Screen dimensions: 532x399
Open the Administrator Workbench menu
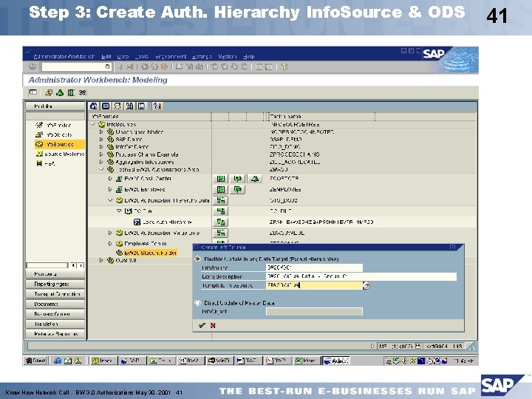[64, 56]
